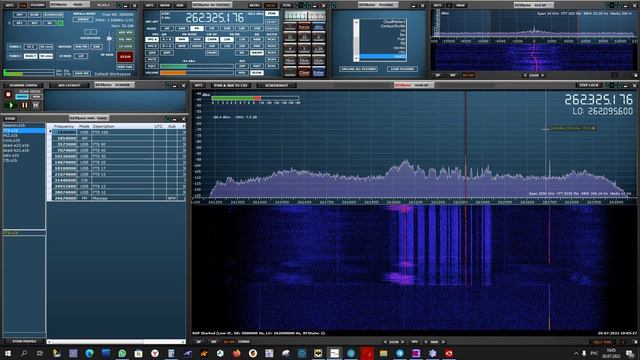Screen dimensions: 640x360
Task: Click PWR & SNR TO CSV button
Action: click(x=231, y=85)
